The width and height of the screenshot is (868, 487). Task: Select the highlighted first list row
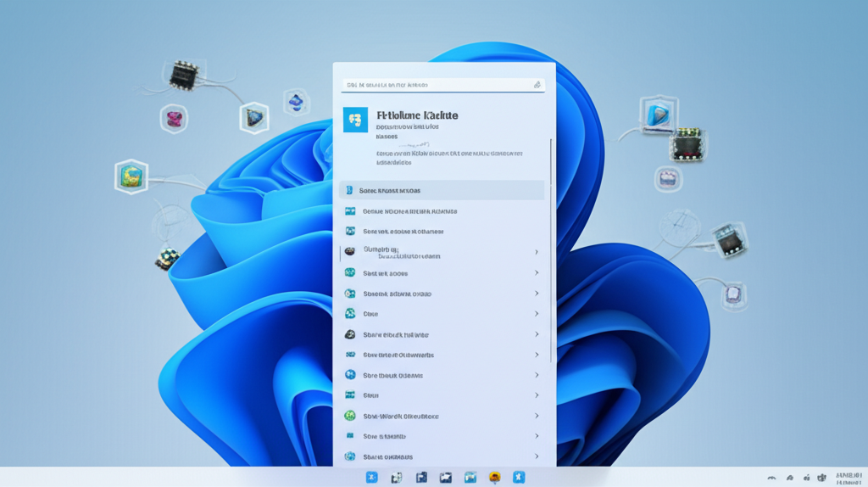click(441, 191)
